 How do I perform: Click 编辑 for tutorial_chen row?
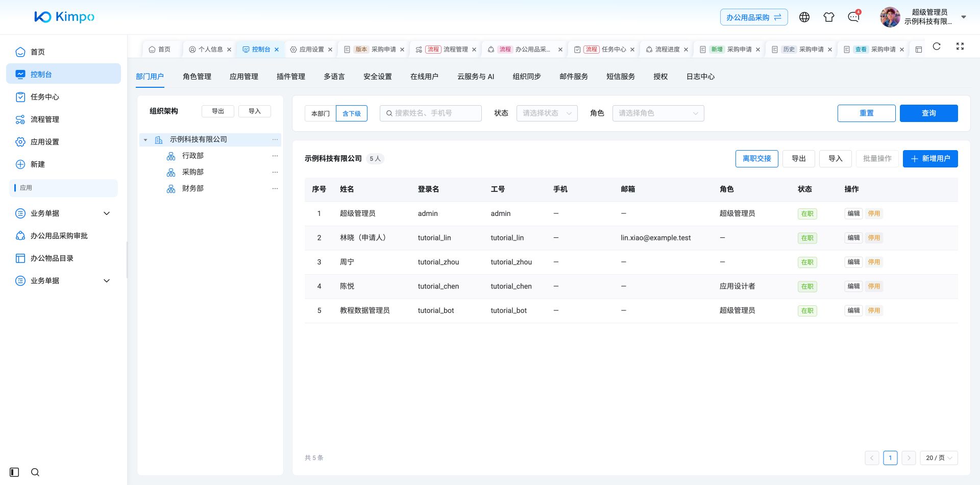853,286
